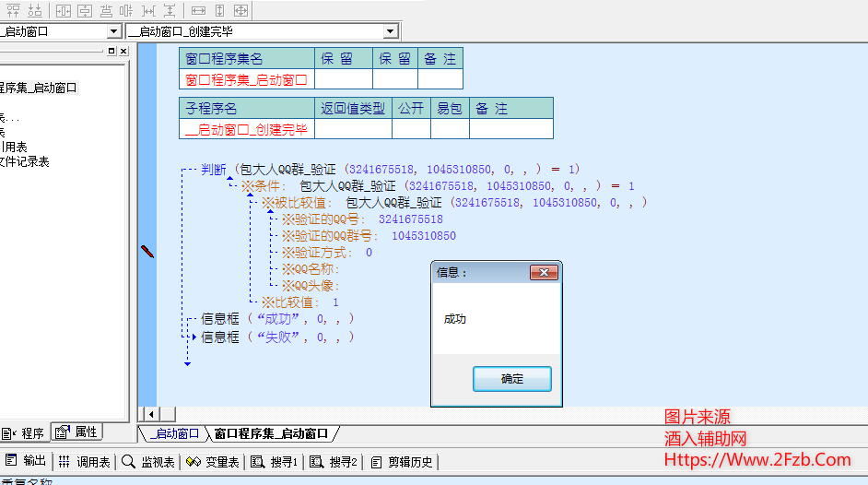
Task: Switch to the 变量表 tab
Action: coord(213,462)
